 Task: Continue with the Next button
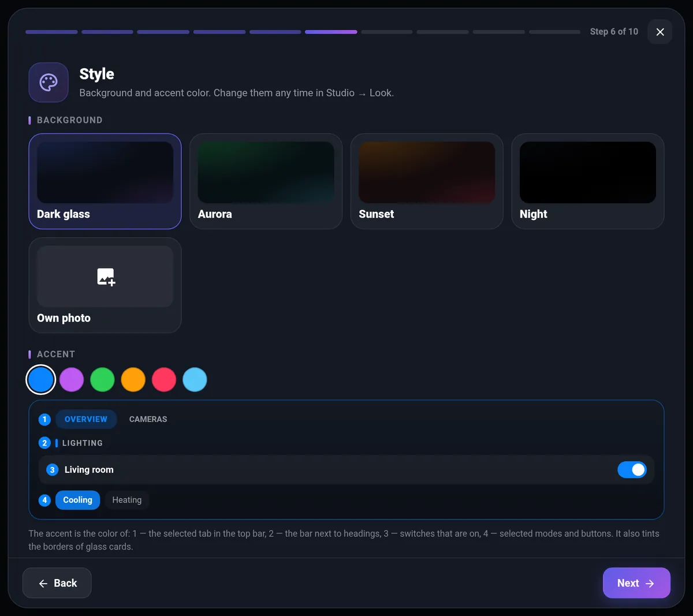[x=636, y=583]
